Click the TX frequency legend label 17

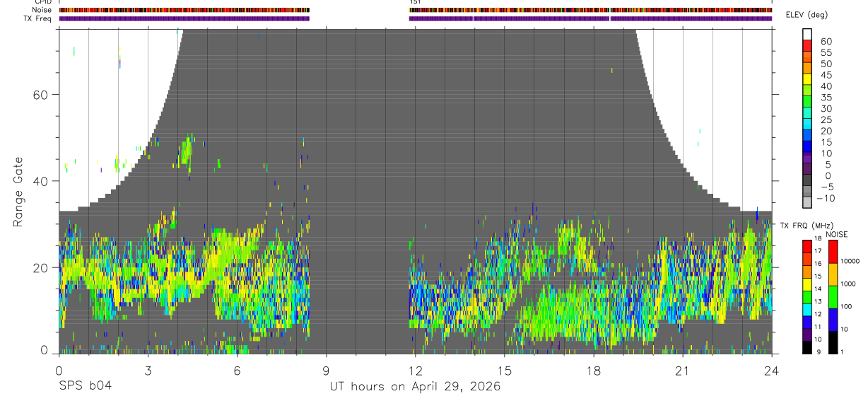[819, 251]
